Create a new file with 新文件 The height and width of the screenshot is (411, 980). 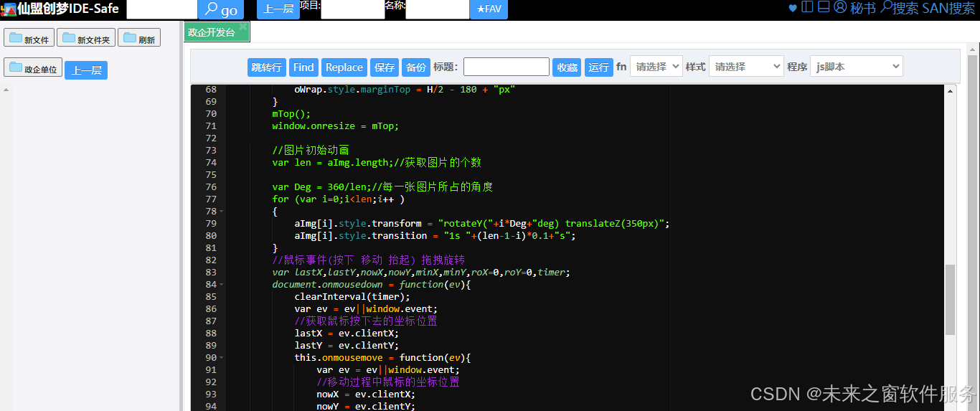(x=29, y=38)
